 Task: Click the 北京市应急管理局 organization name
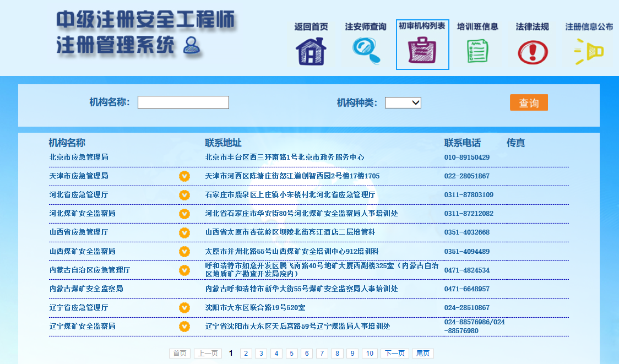point(79,157)
